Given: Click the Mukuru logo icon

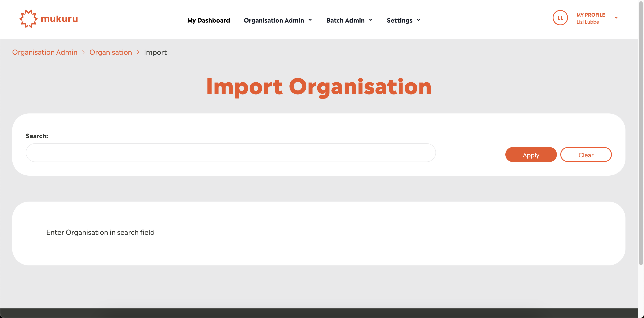Looking at the screenshot, I should (28, 19).
